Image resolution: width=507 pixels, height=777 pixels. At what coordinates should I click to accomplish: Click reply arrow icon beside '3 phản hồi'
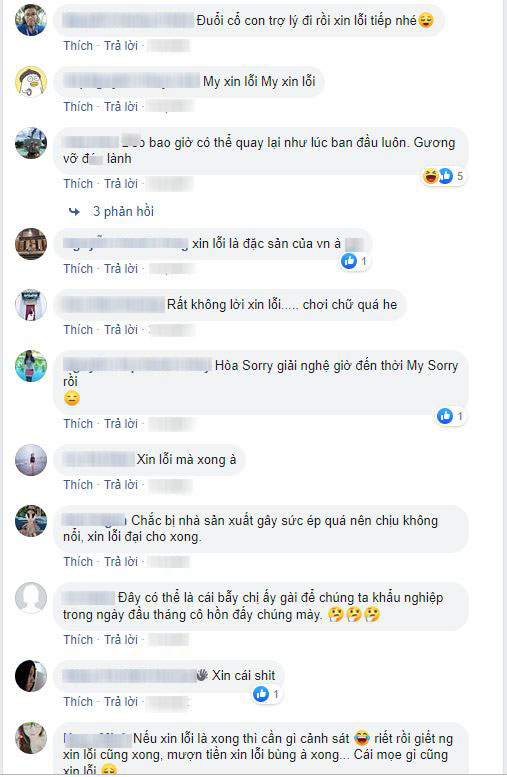[74, 212]
